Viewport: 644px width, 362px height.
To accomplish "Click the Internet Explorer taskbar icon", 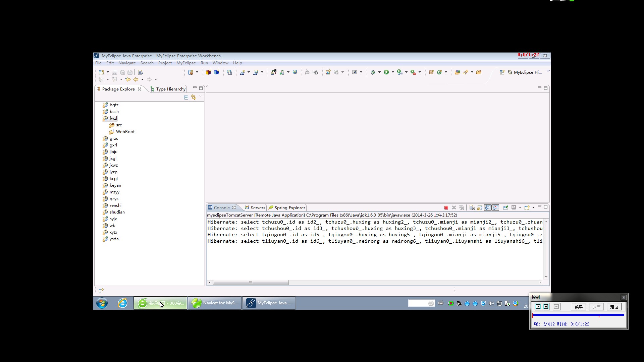I will [123, 303].
